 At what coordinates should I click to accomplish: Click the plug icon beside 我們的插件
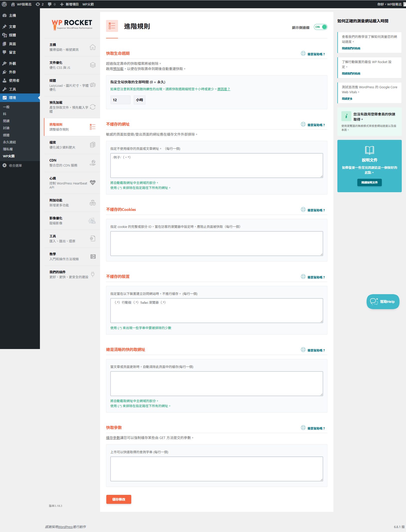(x=93, y=274)
